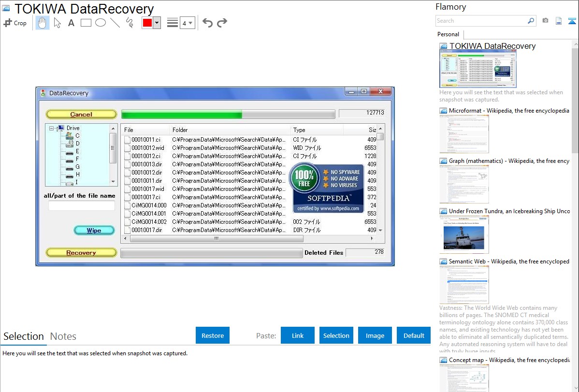Tick the checkbox for 00010012.wid
Screen dimensions: 579x392
point(128,148)
